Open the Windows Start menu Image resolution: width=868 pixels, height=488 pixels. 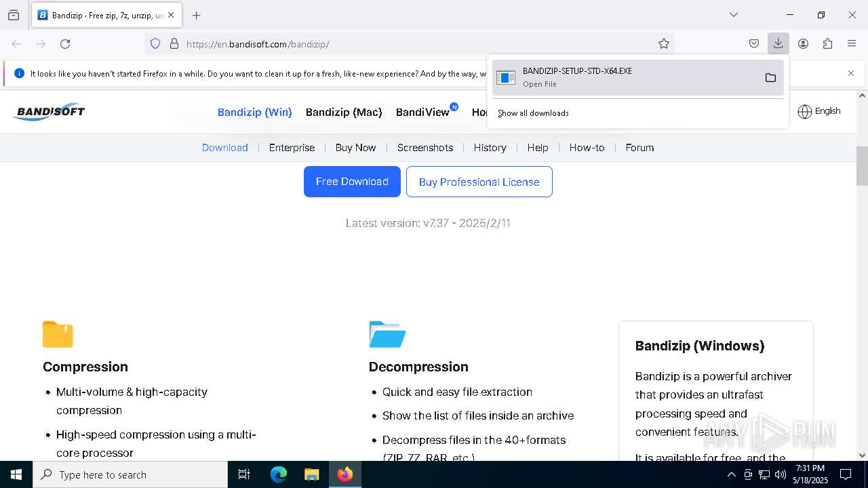pyautogui.click(x=16, y=474)
